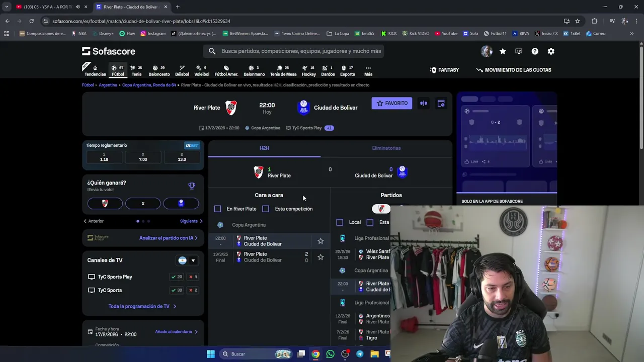Click the team comparison icon next to Favorito

(424, 103)
